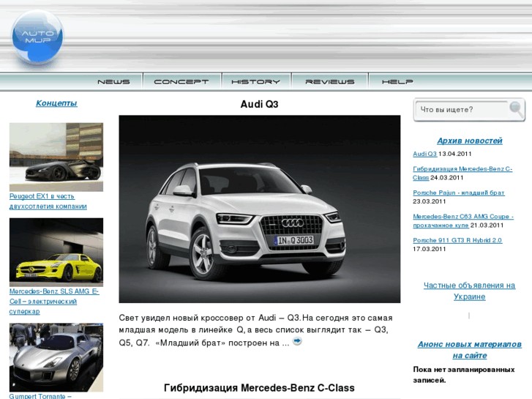
Task: Open the yellow Mercedes SLS thumbnail
Action: [x=56, y=252]
